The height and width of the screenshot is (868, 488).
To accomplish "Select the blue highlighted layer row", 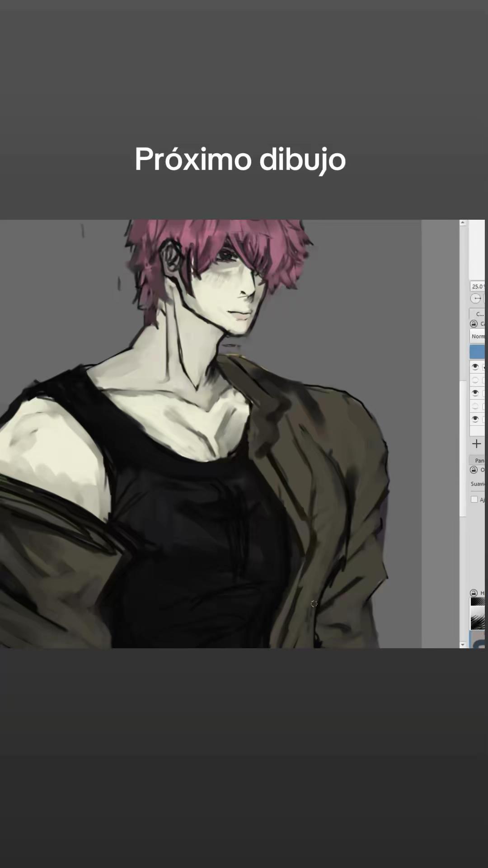I will click(x=477, y=352).
